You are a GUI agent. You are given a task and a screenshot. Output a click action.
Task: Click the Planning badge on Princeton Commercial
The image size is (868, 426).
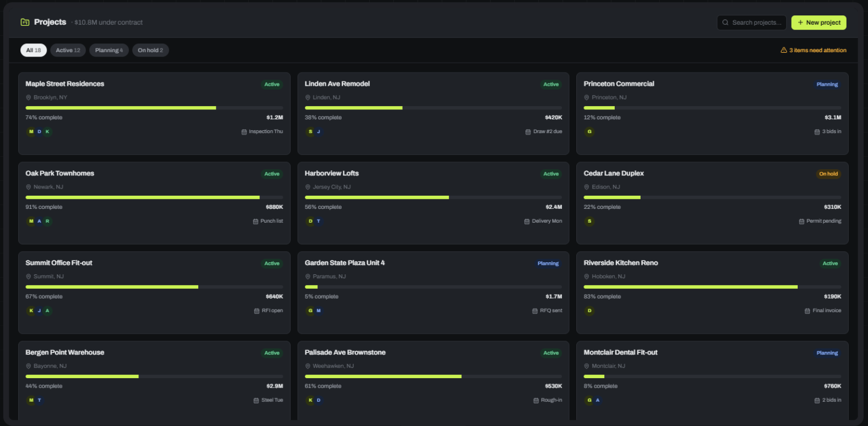[x=827, y=85]
